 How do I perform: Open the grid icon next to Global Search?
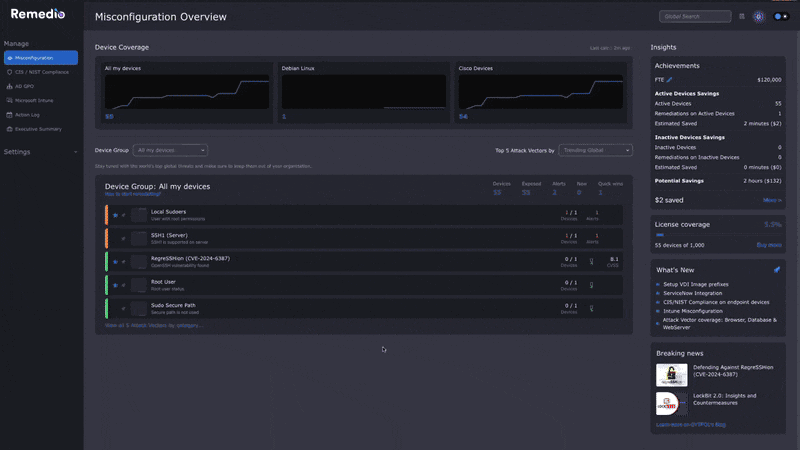[742, 16]
